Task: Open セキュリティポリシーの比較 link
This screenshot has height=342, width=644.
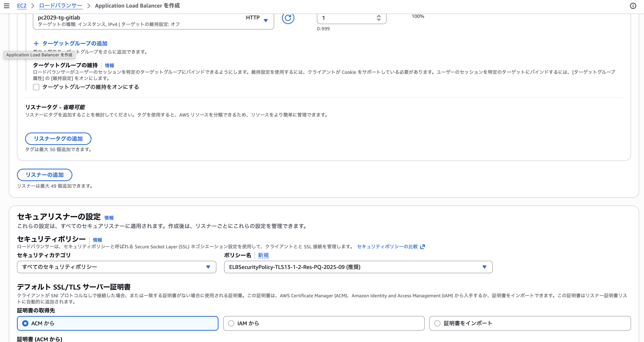Action: 387,247
